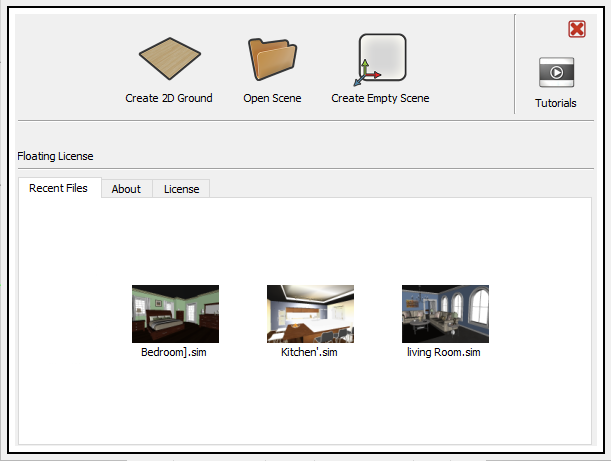Switch to the About tab
Screen dimensions: 611x461
(x=127, y=189)
